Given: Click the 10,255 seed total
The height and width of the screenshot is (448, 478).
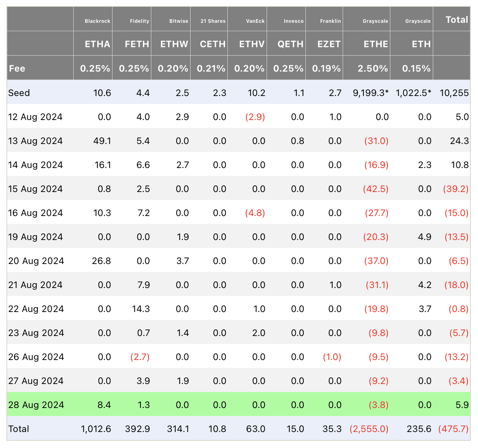Looking at the screenshot, I should (454, 93).
